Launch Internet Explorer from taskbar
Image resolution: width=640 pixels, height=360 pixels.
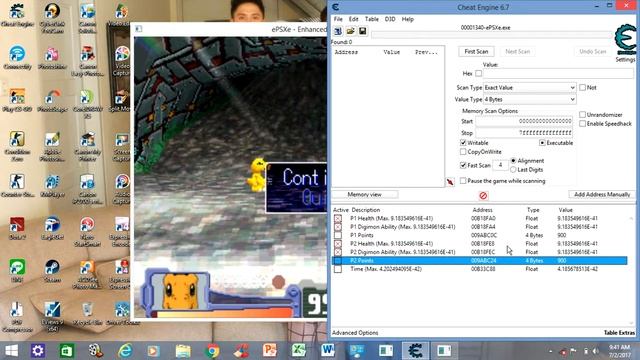point(125,351)
